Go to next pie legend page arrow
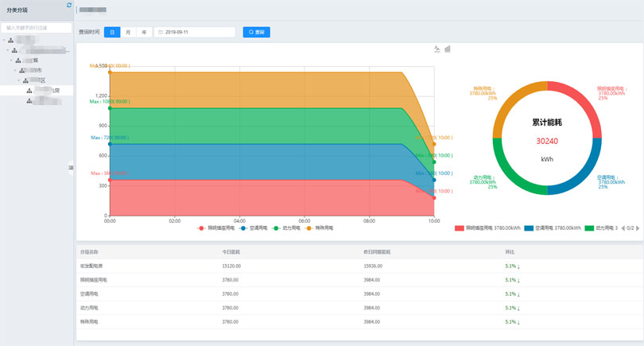644x346 pixels. [x=638, y=228]
